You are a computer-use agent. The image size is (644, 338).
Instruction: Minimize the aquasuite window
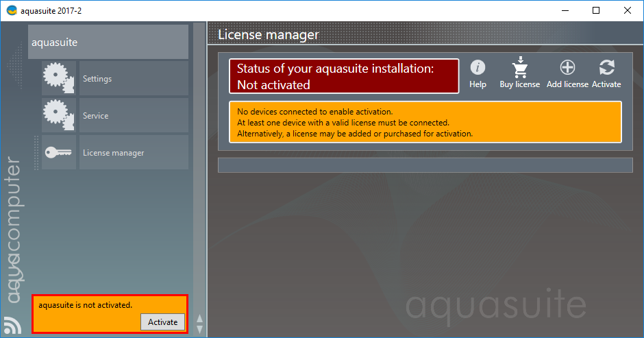pyautogui.click(x=565, y=11)
